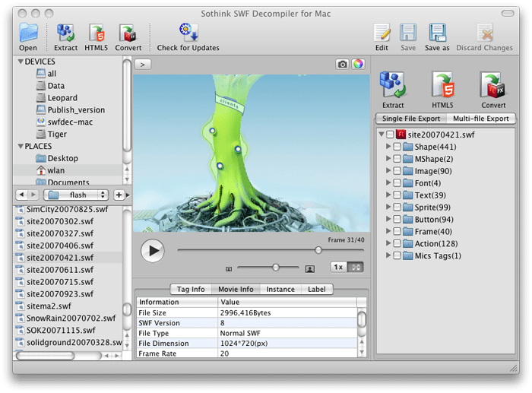This screenshot has width=532, height=393.
Task: Click the forward navigation arrow button
Action: (x=33, y=195)
